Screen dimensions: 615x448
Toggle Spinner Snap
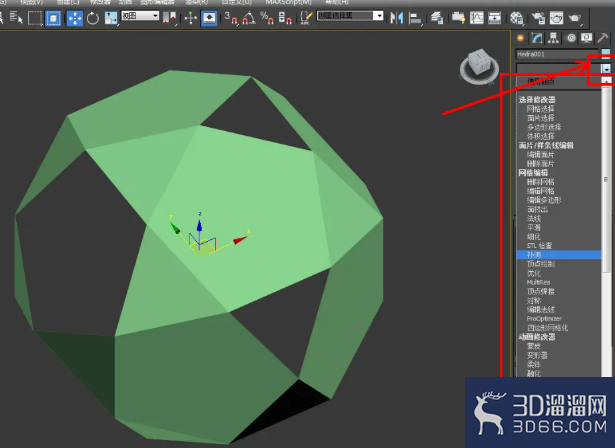click(285, 18)
